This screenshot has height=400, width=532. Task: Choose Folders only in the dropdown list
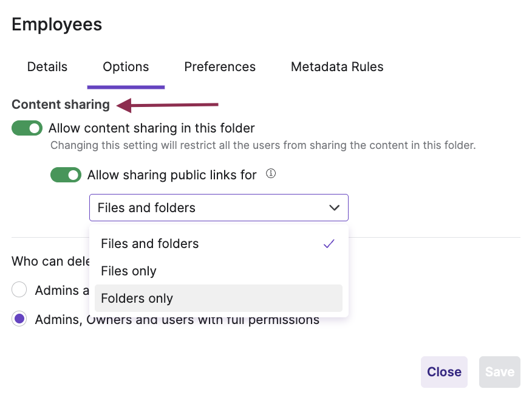point(137,298)
